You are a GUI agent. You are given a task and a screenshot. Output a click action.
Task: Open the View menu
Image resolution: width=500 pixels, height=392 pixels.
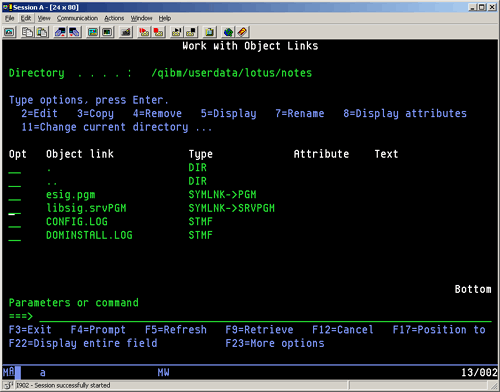44,18
